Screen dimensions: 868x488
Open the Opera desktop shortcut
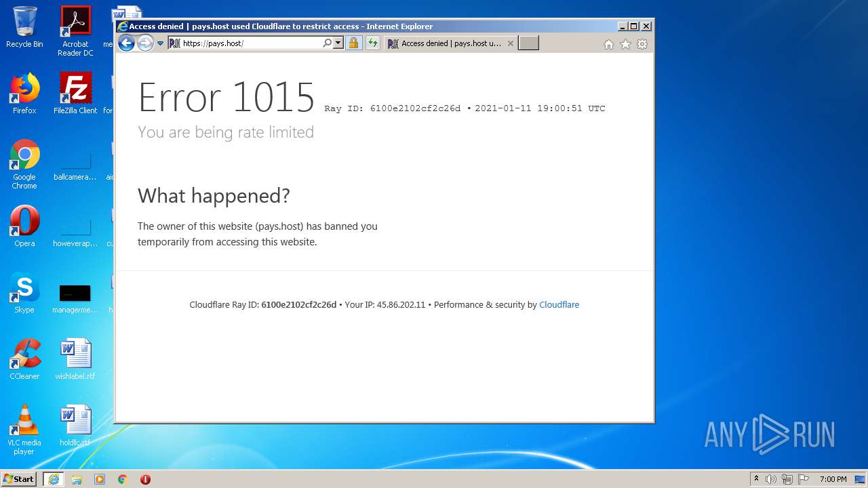coord(24,226)
